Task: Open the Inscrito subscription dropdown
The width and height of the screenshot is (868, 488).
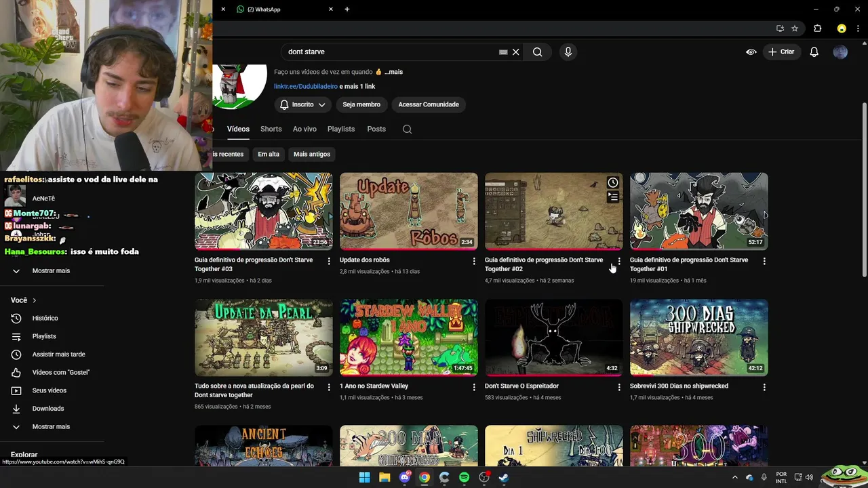Action: (x=302, y=104)
